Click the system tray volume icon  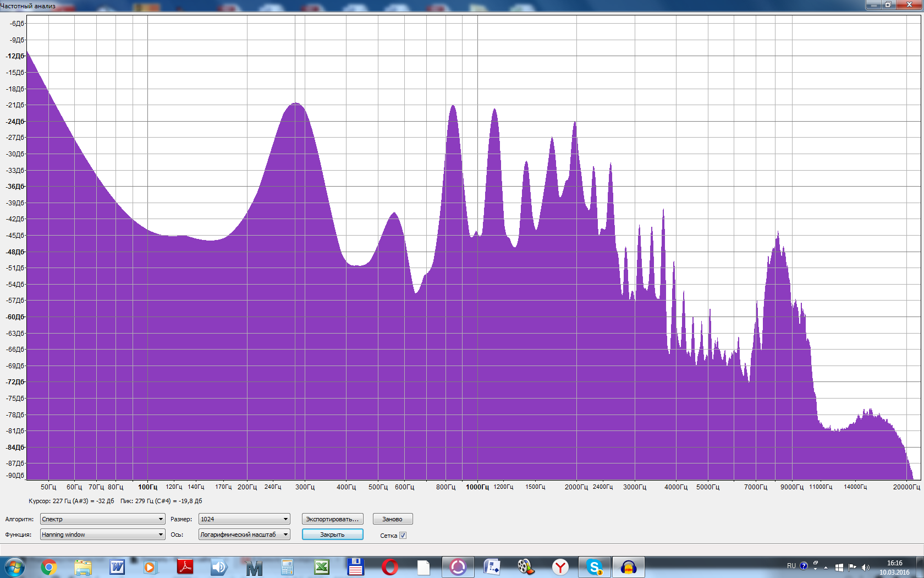[865, 567]
